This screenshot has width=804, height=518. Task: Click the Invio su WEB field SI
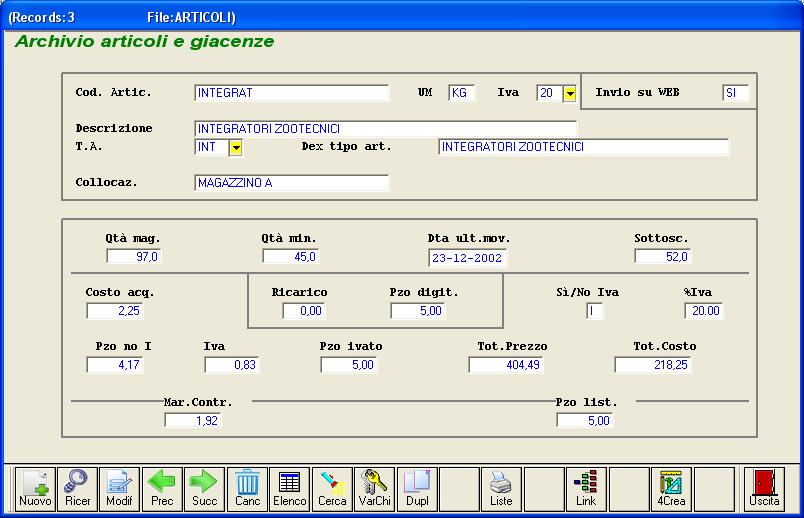(736, 93)
